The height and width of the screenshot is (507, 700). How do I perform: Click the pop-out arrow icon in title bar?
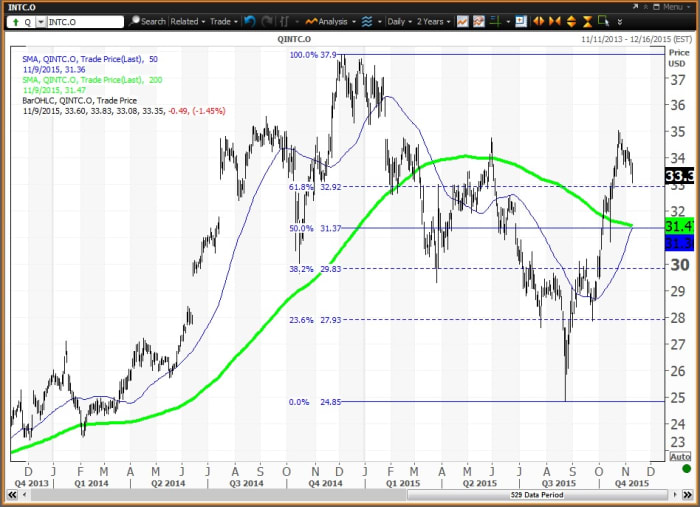(636, 7)
